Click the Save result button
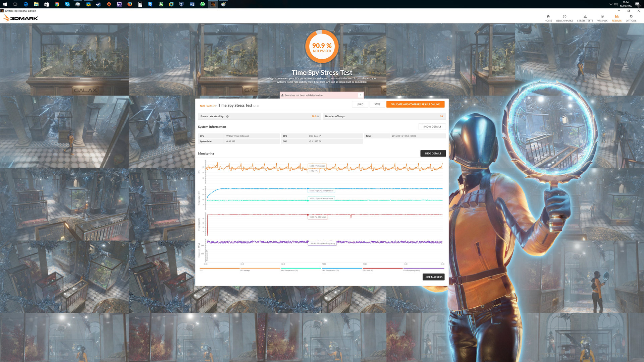 (x=377, y=104)
